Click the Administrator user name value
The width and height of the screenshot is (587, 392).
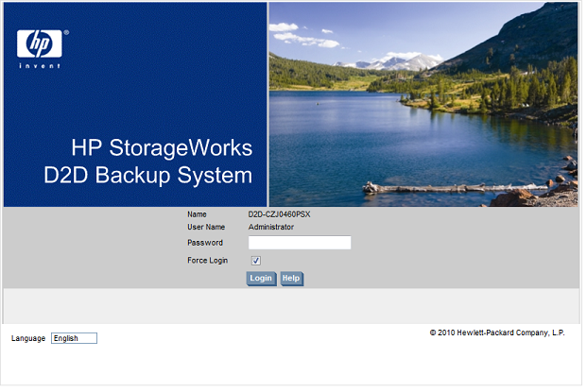(271, 227)
